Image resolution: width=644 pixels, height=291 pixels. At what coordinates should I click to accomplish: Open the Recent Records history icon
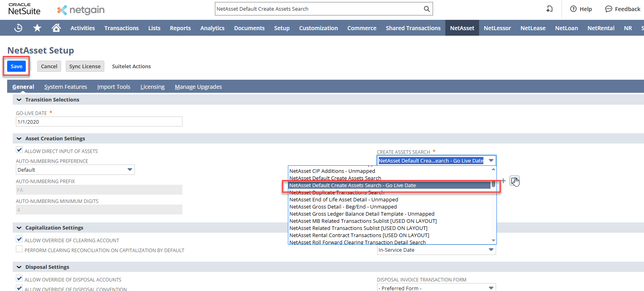coord(18,28)
